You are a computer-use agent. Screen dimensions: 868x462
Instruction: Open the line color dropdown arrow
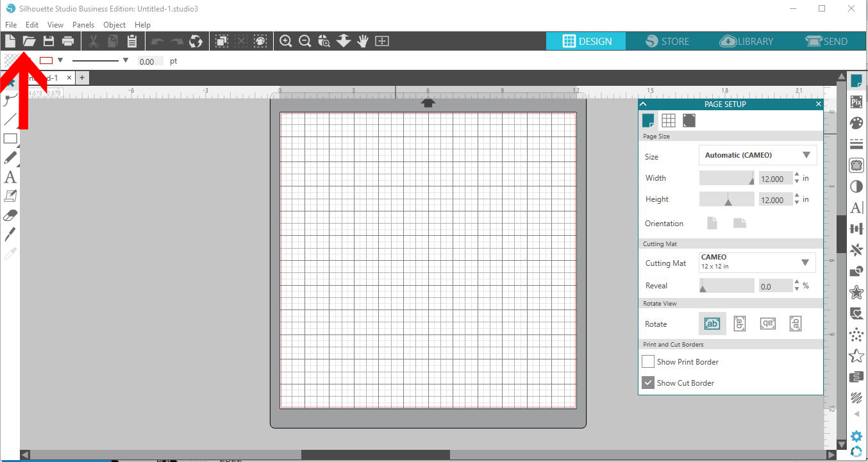[x=60, y=60]
